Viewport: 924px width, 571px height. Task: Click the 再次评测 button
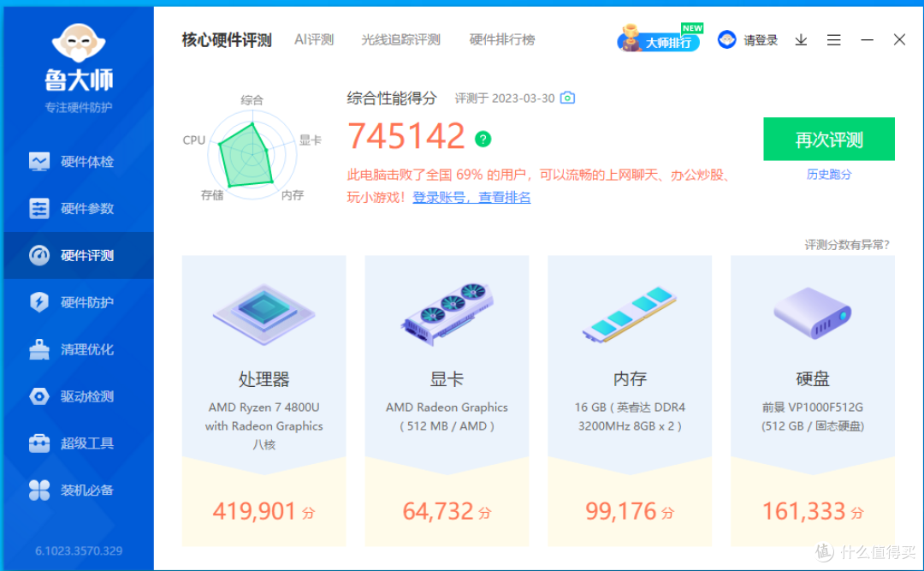(x=828, y=140)
